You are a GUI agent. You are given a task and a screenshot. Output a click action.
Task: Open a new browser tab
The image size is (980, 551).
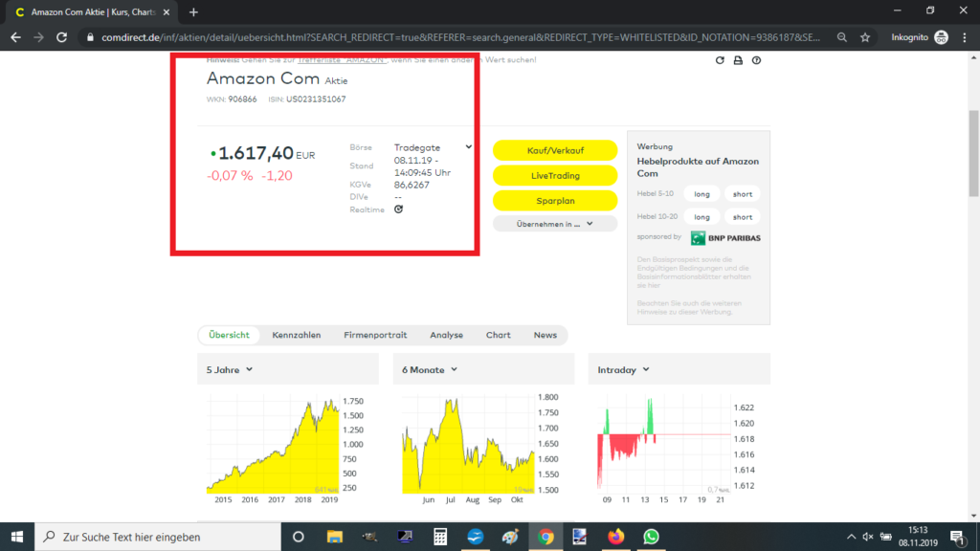click(193, 11)
